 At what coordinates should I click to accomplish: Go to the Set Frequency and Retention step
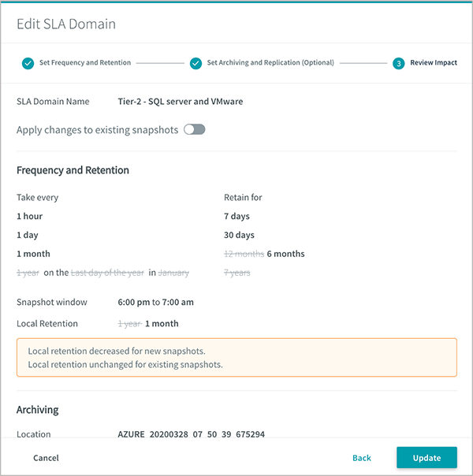point(85,62)
